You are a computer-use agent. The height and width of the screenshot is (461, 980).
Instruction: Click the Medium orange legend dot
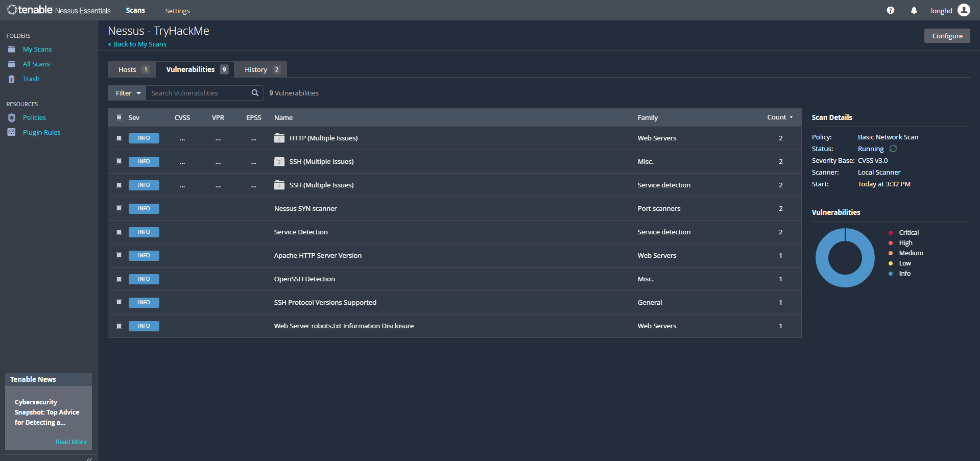[891, 253]
